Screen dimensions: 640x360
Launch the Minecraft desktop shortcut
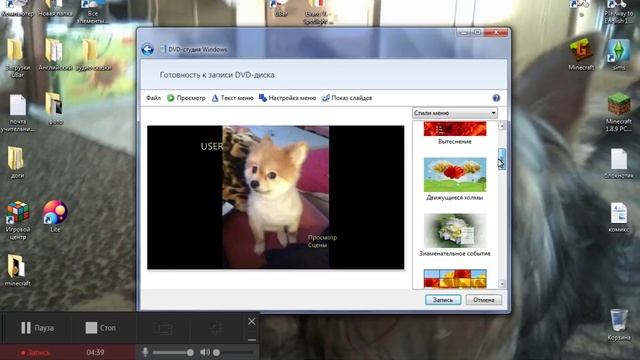[581, 54]
